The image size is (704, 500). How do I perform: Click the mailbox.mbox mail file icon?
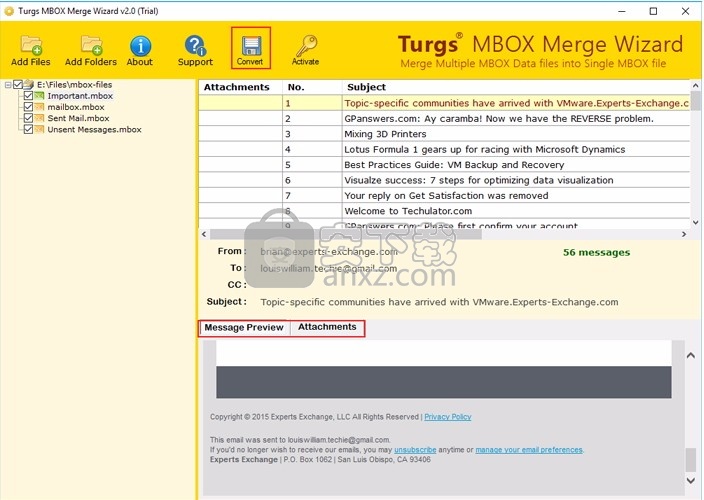point(40,107)
